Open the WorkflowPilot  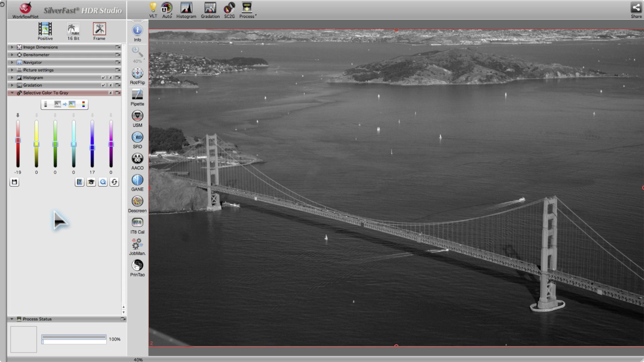tap(26, 9)
